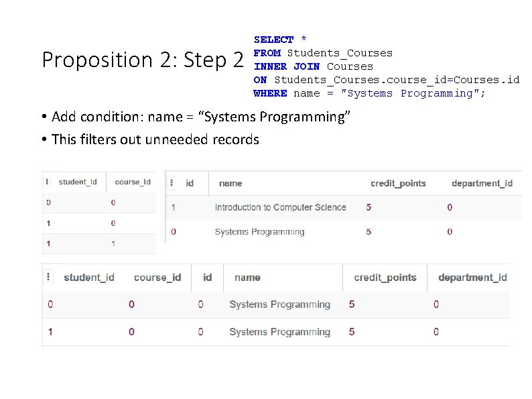This screenshot has height=399, width=532.
Task: Click credit_points header in the top Courses table
Action: point(398,183)
